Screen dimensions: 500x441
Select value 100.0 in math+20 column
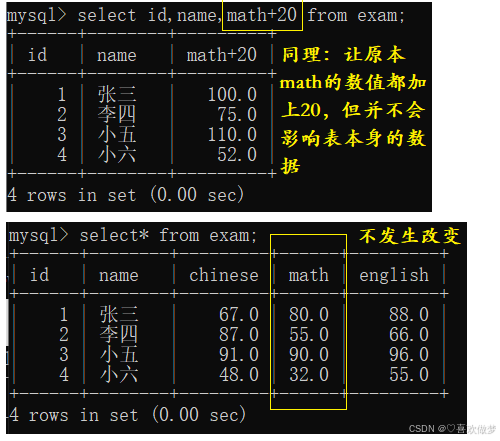point(232,94)
